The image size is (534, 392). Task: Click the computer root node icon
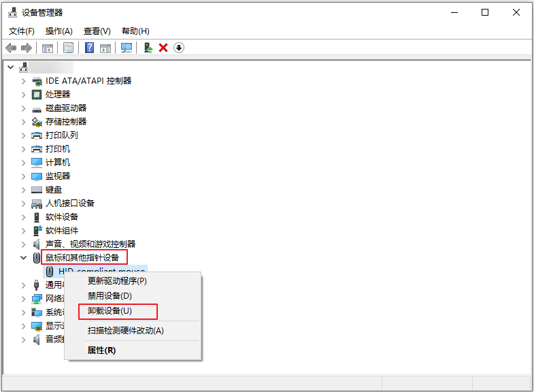(24, 67)
